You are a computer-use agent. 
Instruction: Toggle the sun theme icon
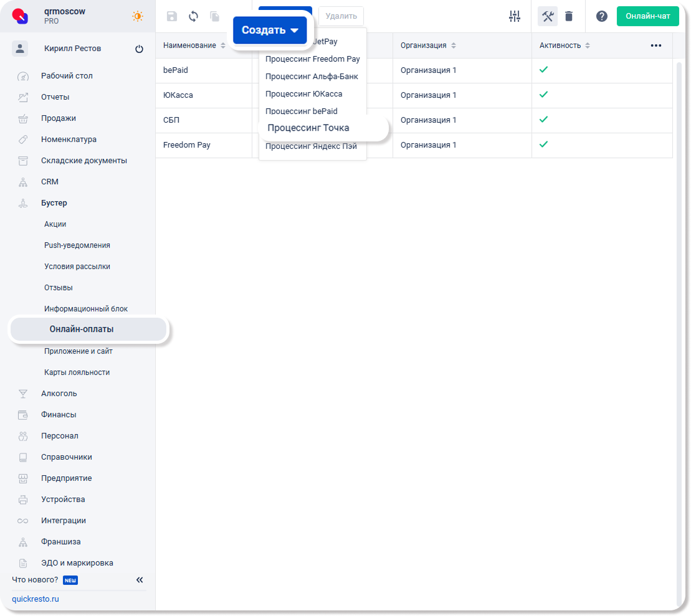pos(138,17)
